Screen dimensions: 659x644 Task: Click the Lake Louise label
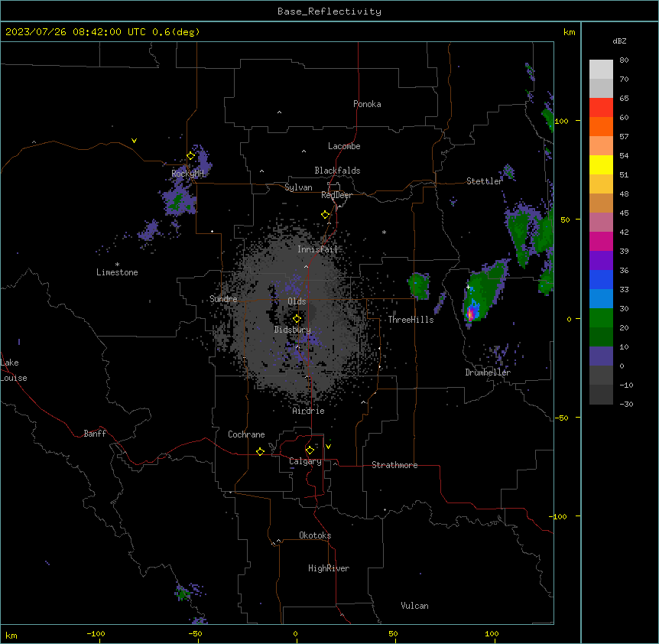point(14,370)
